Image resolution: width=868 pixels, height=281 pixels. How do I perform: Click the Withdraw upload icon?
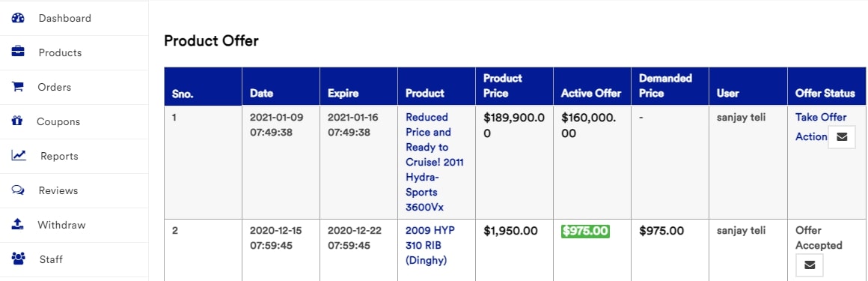click(18, 225)
